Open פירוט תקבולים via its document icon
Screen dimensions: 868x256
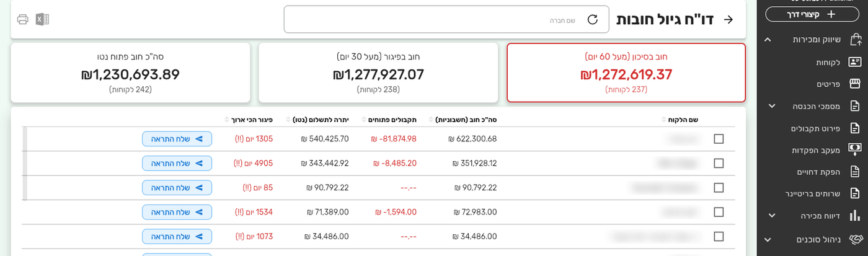pos(855,128)
